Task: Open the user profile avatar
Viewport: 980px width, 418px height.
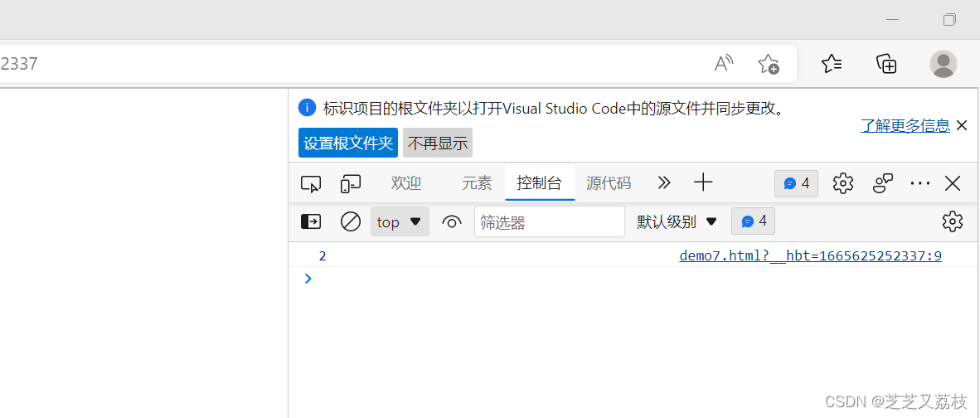Action: coord(944,64)
